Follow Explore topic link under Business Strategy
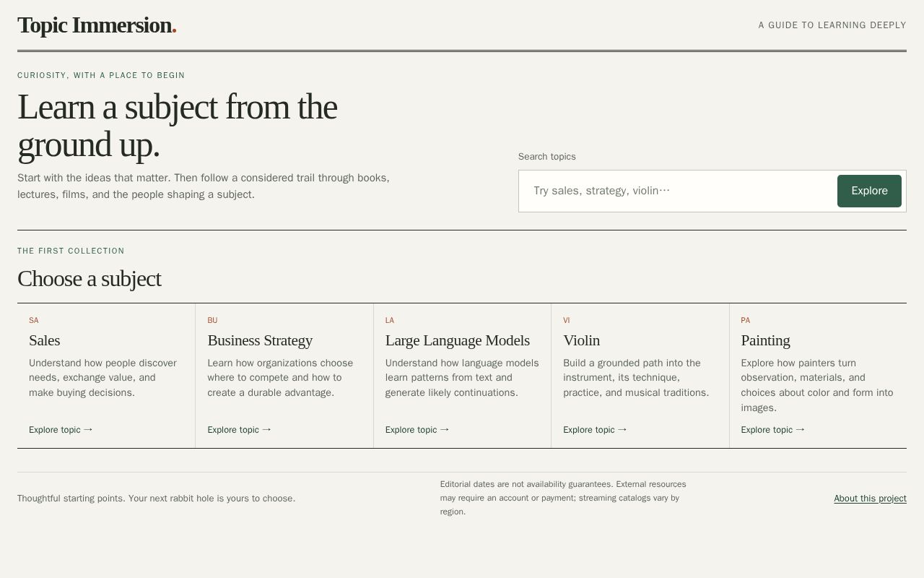This screenshot has width=924, height=578. [240, 430]
